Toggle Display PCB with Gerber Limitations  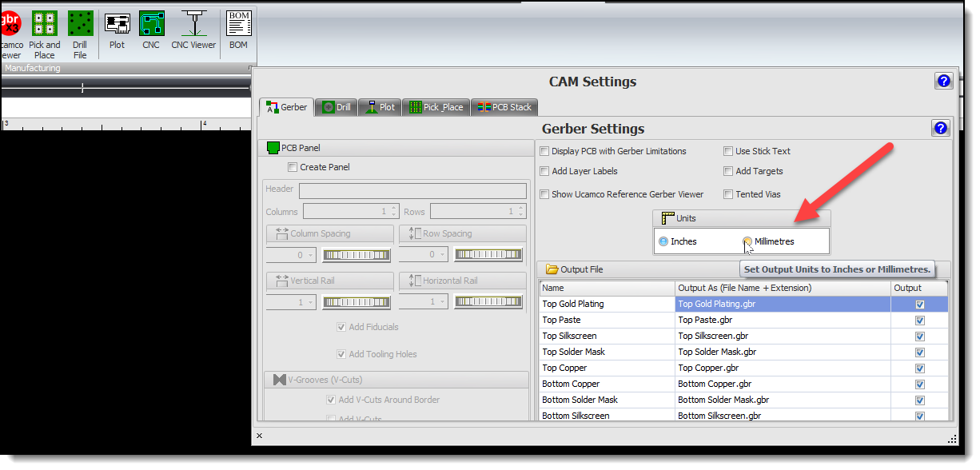[544, 151]
